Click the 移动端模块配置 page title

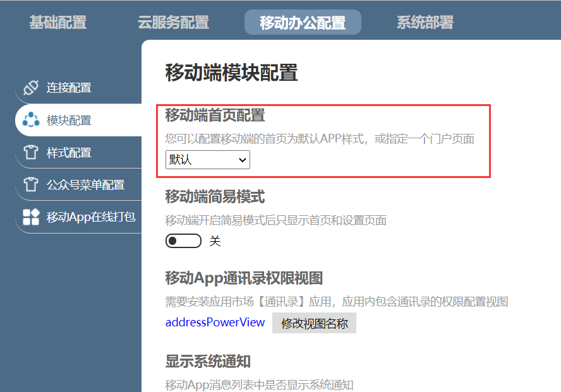point(231,73)
